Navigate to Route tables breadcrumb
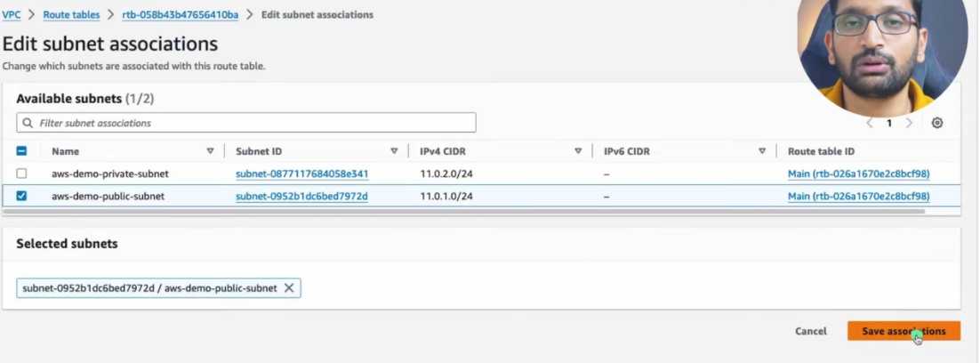 [73, 15]
